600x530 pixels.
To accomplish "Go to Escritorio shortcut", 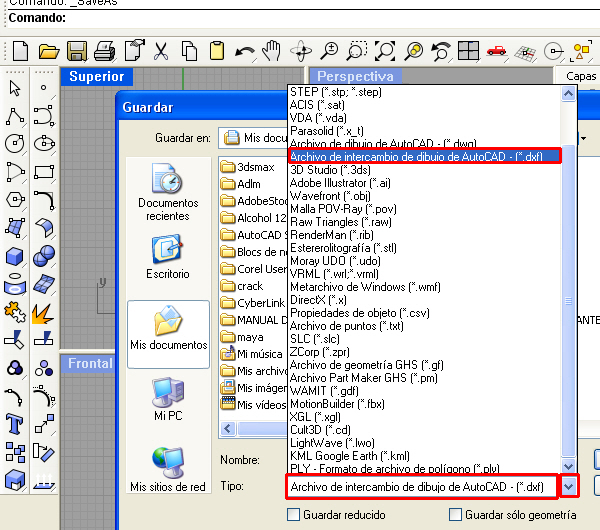I will click(168, 257).
